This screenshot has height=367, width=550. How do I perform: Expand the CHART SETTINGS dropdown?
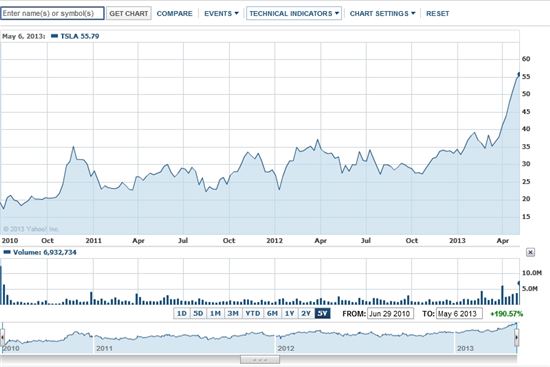(382, 13)
